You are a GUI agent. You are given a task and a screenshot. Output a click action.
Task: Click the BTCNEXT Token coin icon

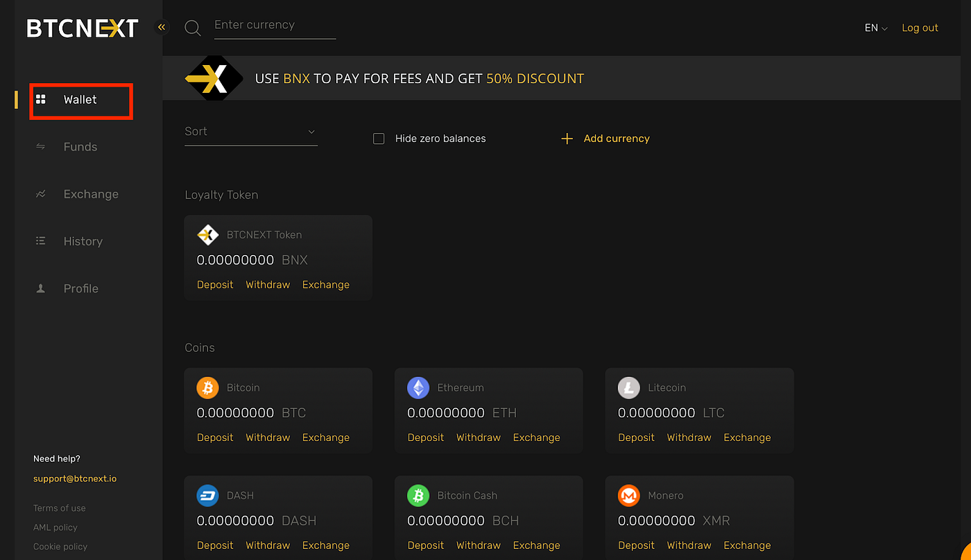coord(208,235)
